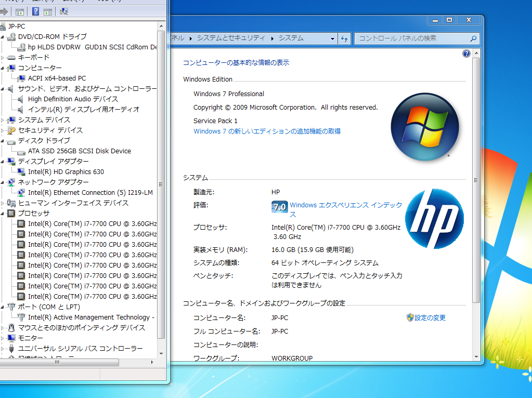Click the Properties icon in Device Manager toolbar
This screenshot has height=398, width=532.
pos(19,11)
